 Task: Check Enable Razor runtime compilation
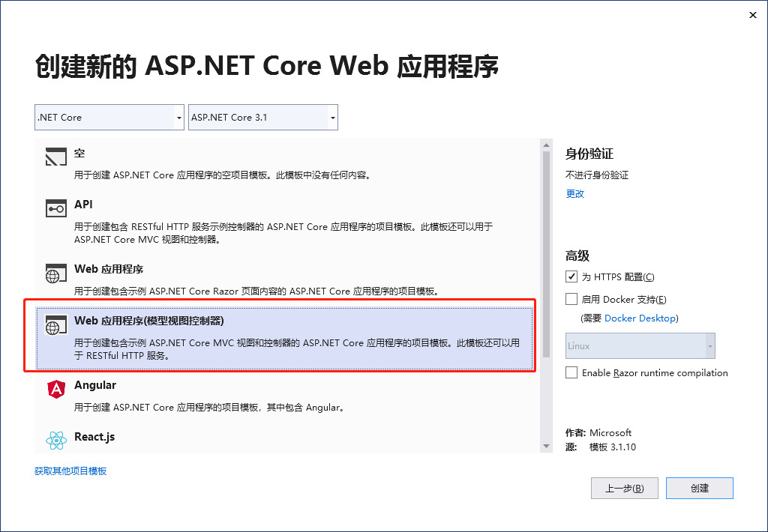571,372
